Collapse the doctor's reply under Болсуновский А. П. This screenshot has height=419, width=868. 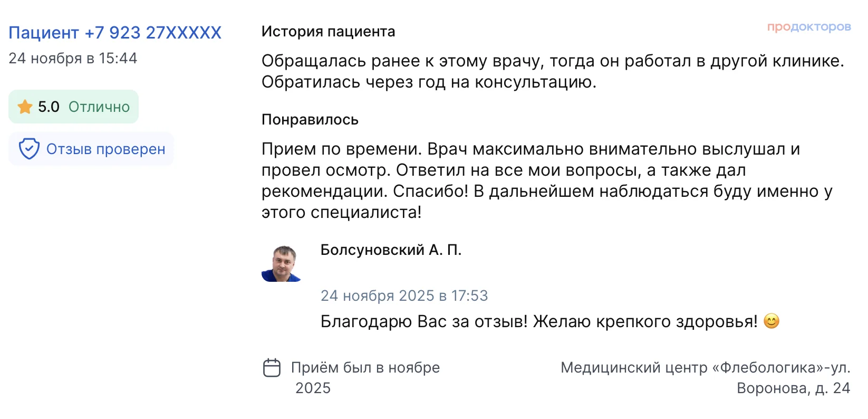(391, 251)
